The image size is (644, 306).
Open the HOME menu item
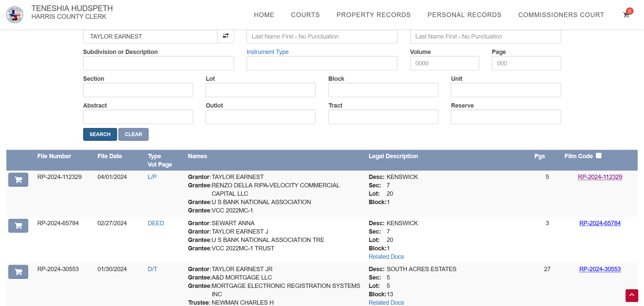coord(264,15)
